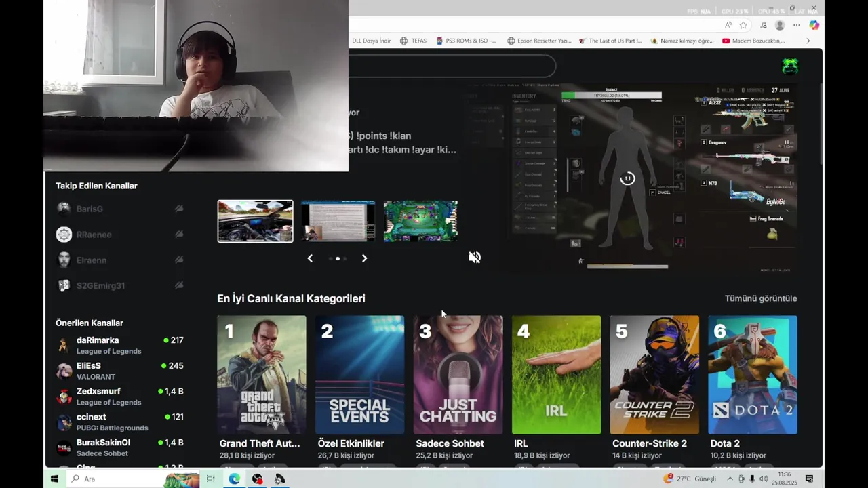Image resolution: width=868 pixels, height=488 pixels.
Task: Open IRL grass cover card
Action: [x=557, y=375]
